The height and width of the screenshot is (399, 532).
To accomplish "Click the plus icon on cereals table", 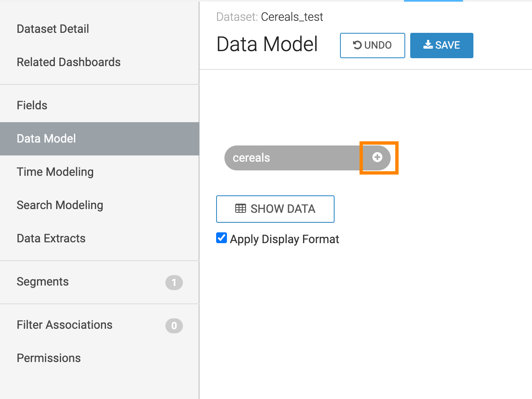I will pyautogui.click(x=377, y=157).
